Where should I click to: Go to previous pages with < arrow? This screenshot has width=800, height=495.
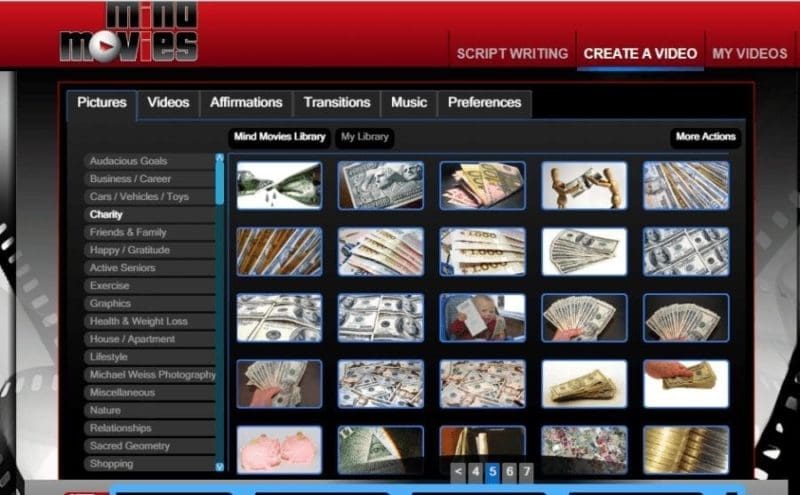(x=458, y=472)
